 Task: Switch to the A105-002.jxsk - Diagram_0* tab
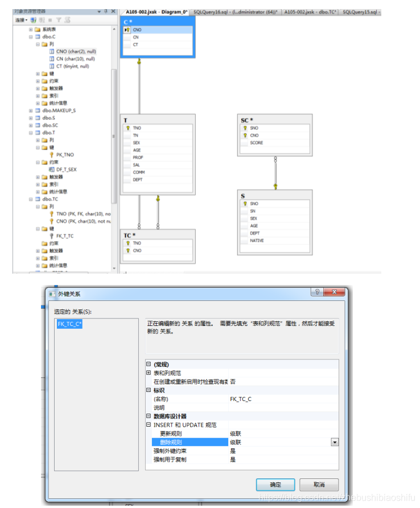click(157, 12)
